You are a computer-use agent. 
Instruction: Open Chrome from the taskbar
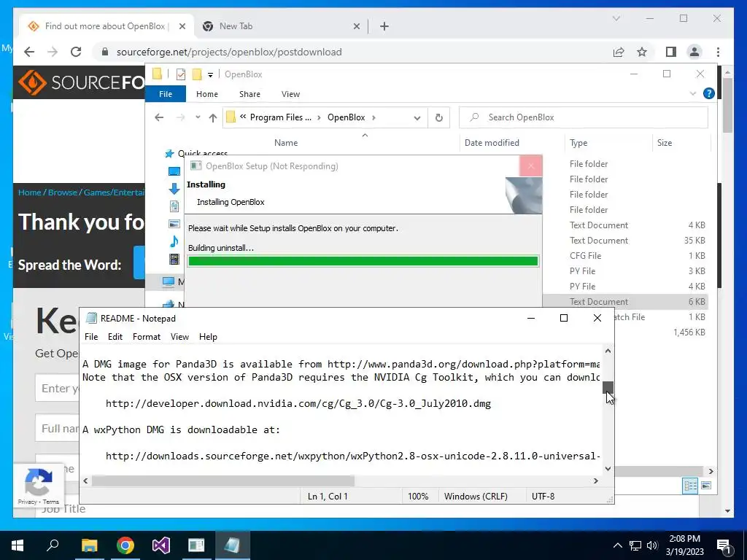(125, 545)
